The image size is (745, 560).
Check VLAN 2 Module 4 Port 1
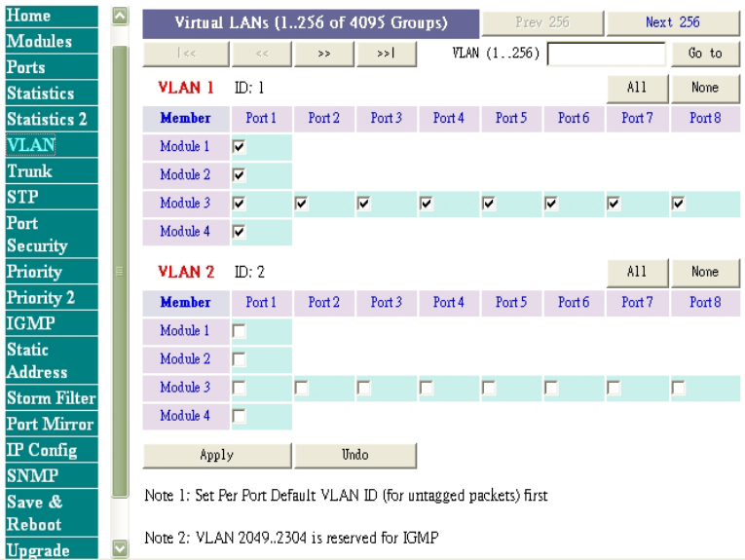(x=239, y=416)
